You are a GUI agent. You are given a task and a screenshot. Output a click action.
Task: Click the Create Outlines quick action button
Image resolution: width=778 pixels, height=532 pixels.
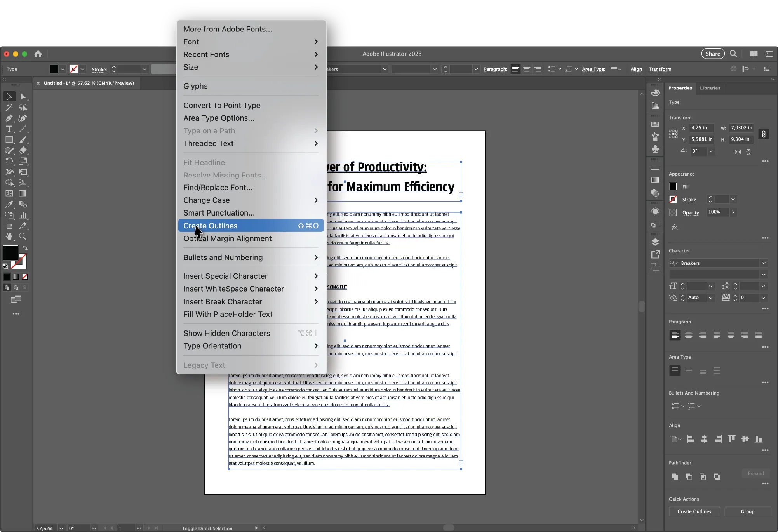pyautogui.click(x=694, y=511)
